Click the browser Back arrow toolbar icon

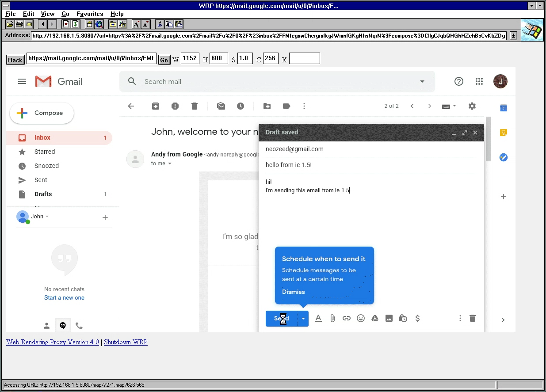(x=43, y=24)
